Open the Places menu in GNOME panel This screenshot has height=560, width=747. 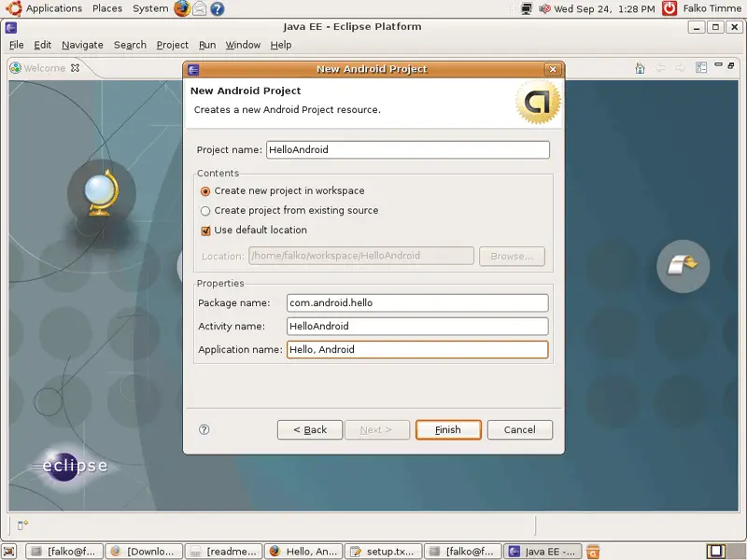(x=107, y=8)
